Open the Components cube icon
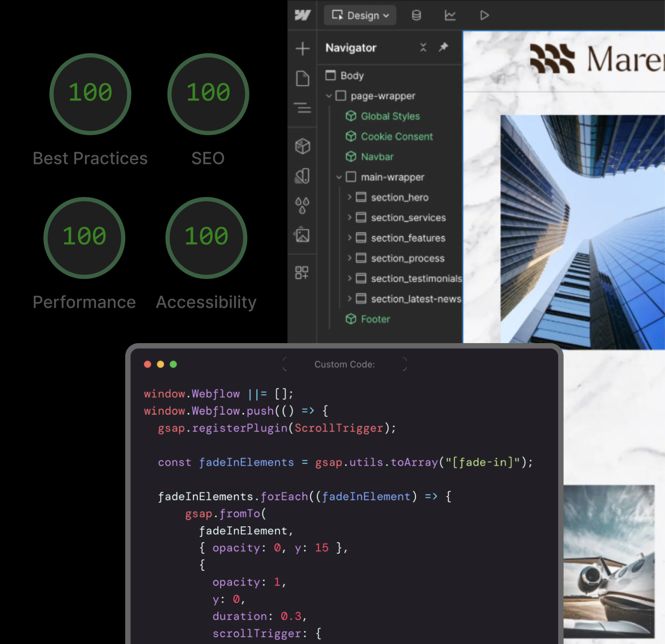This screenshot has height=644, width=665. (302, 146)
